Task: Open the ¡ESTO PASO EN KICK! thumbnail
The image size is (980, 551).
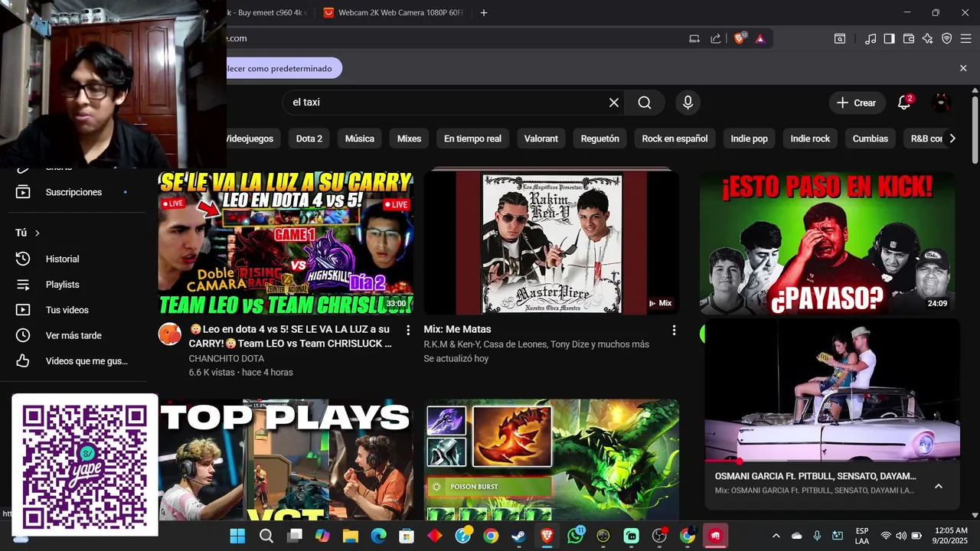Action: 827,243
